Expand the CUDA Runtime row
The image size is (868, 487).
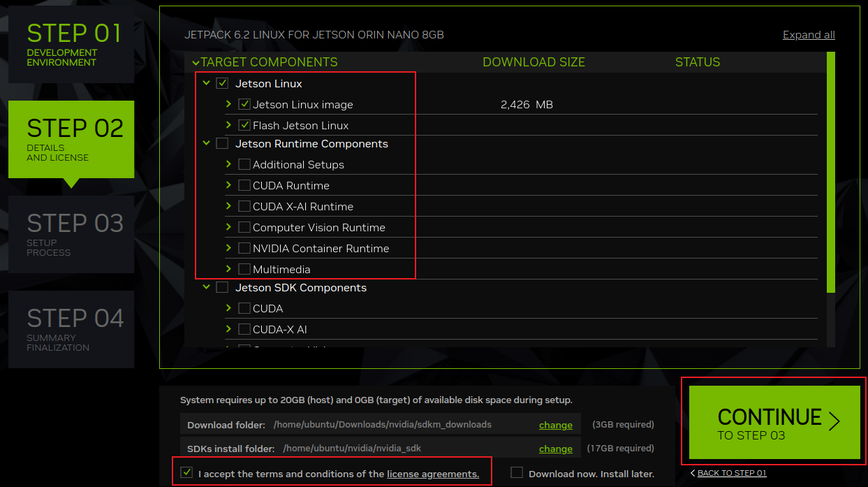[x=228, y=185]
